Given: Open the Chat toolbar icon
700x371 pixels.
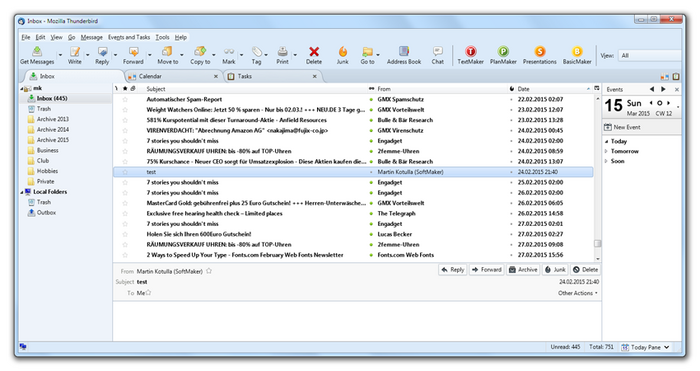Looking at the screenshot, I should (x=438, y=51).
